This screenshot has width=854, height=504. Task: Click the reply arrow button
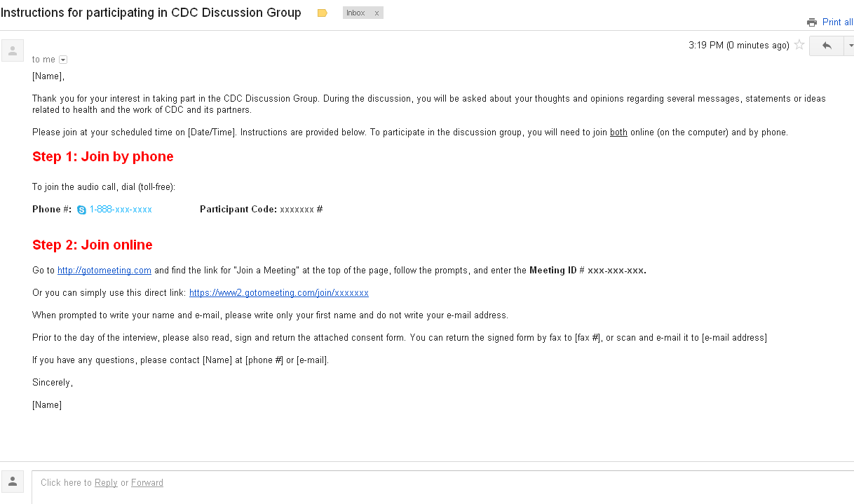coord(827,46)
